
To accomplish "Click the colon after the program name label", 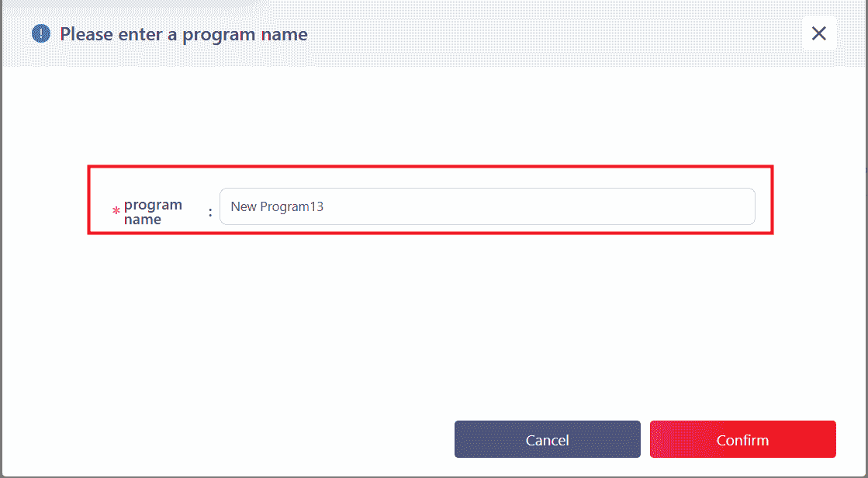I will pos(210,212).
